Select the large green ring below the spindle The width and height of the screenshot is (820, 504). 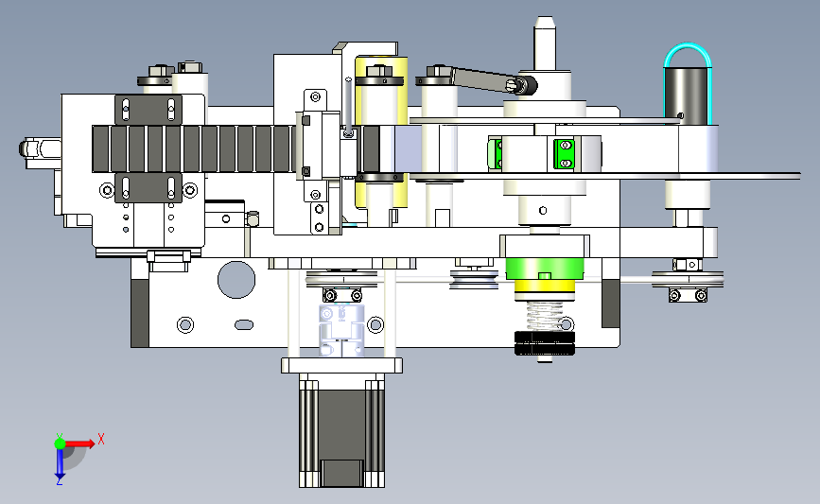545,269
